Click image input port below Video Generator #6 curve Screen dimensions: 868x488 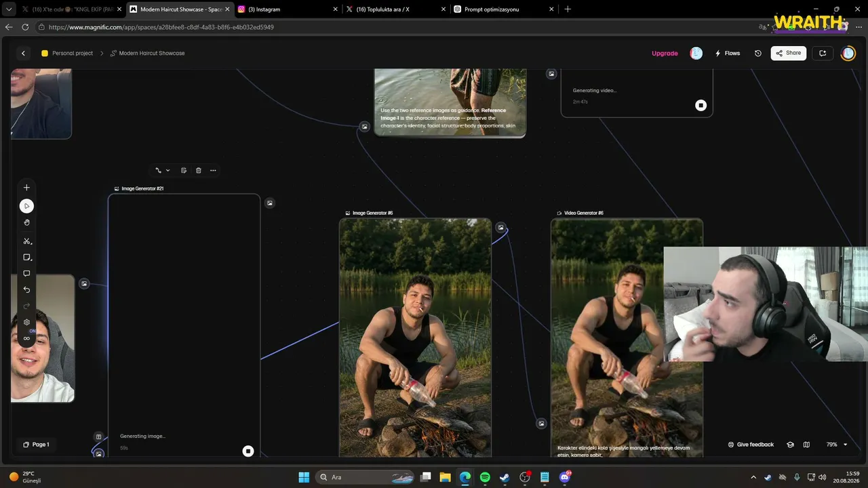[x=541, y=424]
